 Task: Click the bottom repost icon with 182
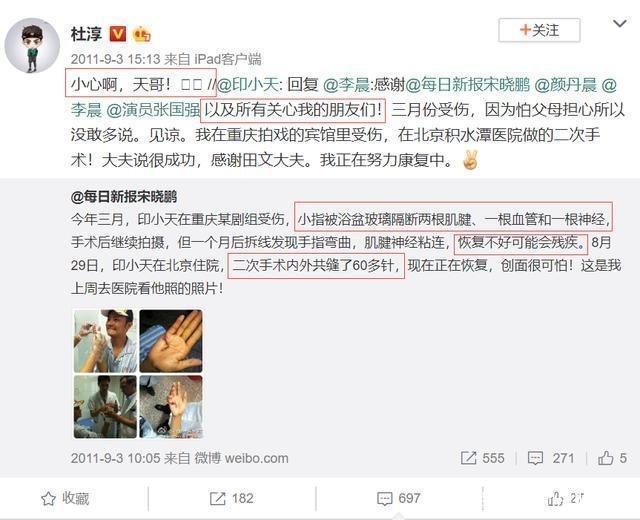point(217,498)
